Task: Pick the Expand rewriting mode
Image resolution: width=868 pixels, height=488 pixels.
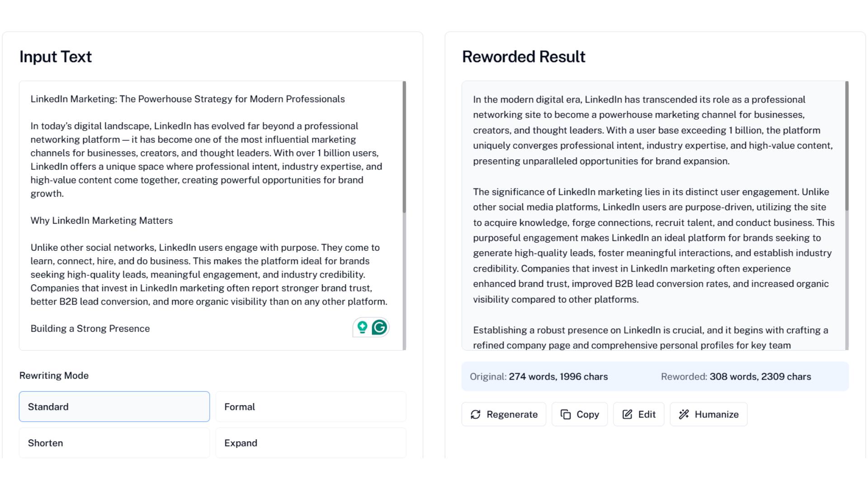Action: [x=311, y=443]
